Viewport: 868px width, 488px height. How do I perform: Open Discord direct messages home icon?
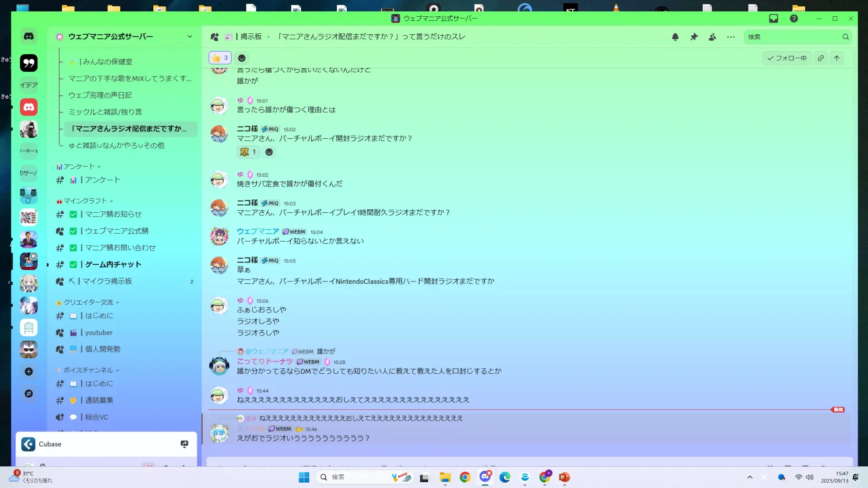click(x=28, y=36)
